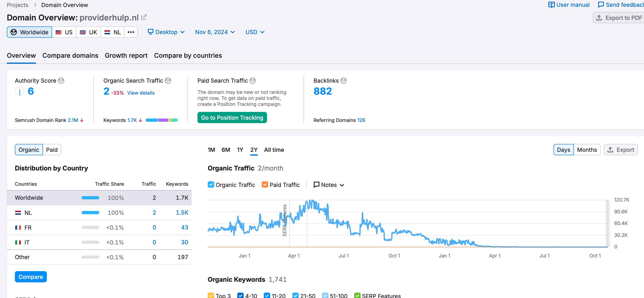Screen dimensions: 644x298
Task: Toggle the 21-50 keywords checkbox
Action: click(295, 296)
